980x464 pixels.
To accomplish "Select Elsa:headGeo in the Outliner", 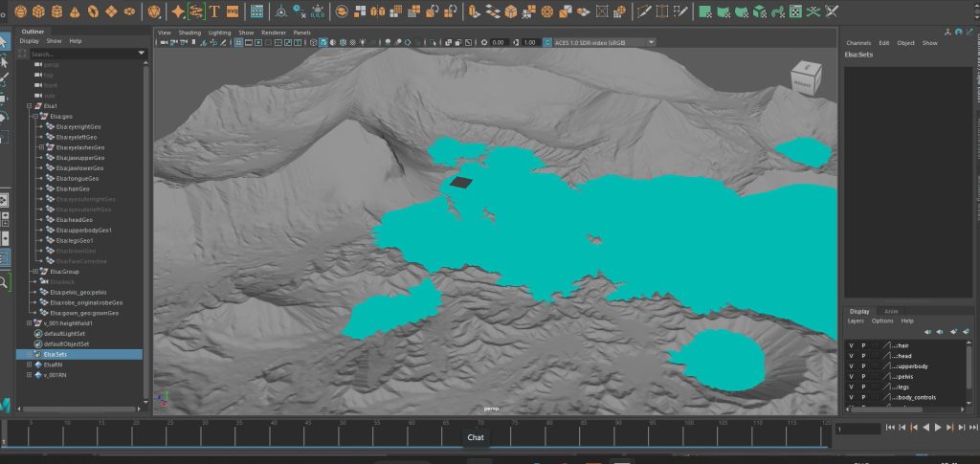I will point(75,220).
